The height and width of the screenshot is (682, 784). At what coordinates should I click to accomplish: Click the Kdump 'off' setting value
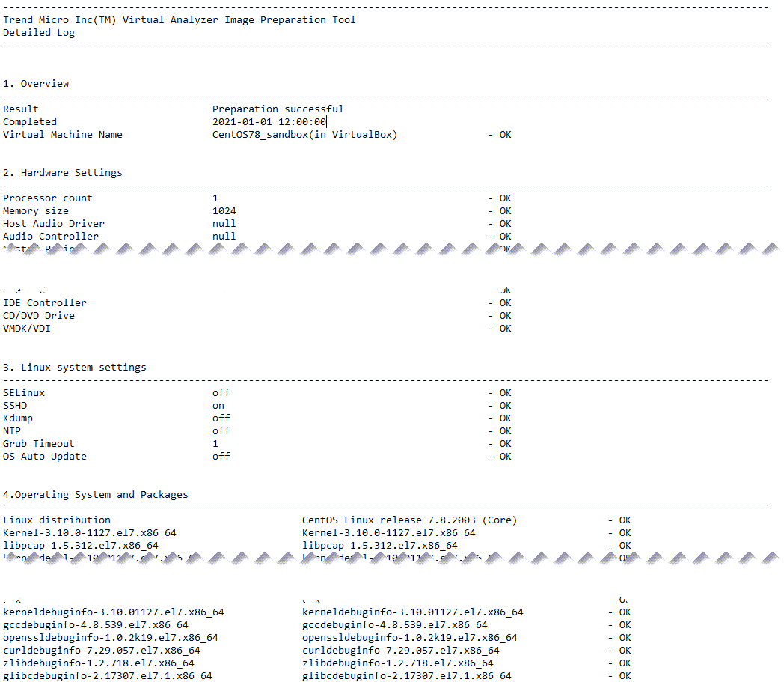(x=218, y=418)
